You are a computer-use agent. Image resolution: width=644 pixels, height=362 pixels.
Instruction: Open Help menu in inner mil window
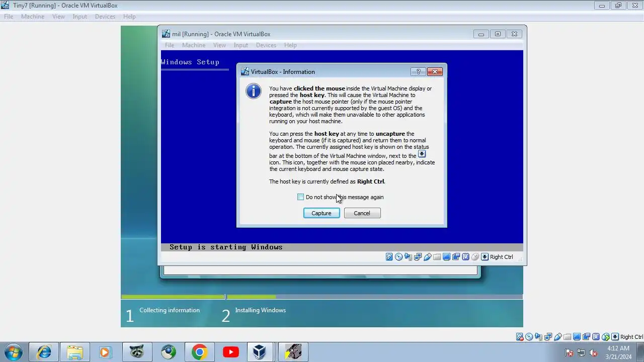point(290,45)
